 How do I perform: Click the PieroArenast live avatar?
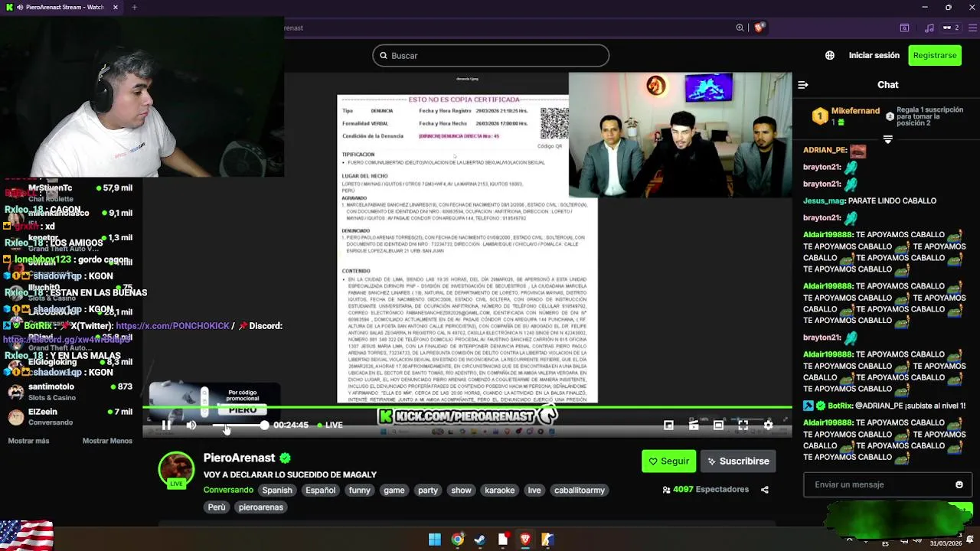point(176,470)
